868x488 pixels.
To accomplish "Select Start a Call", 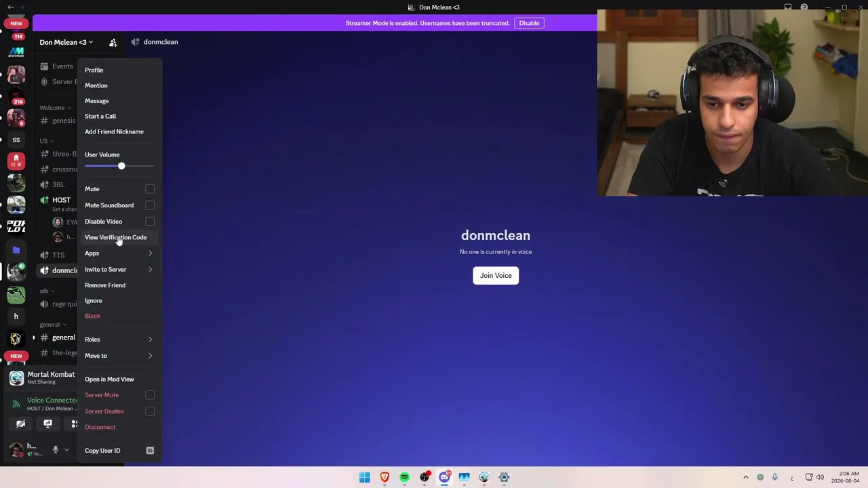I will click(x=119, y=117).
